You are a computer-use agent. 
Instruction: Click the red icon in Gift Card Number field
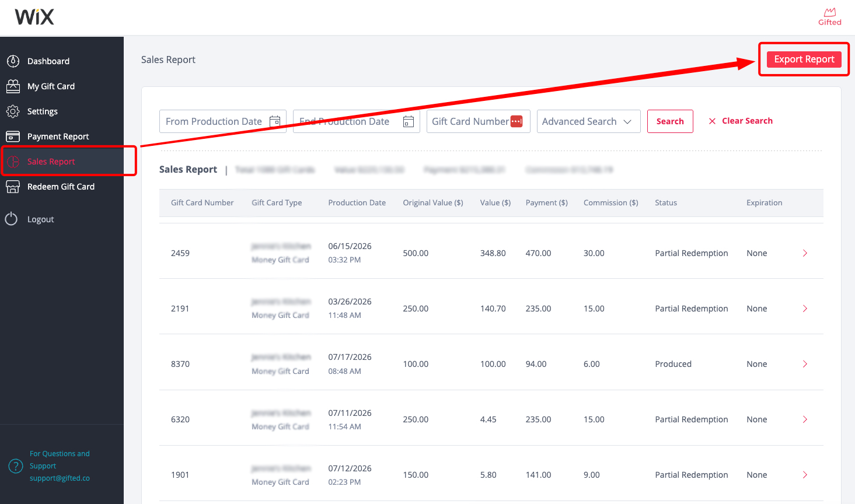pos(517,121)
